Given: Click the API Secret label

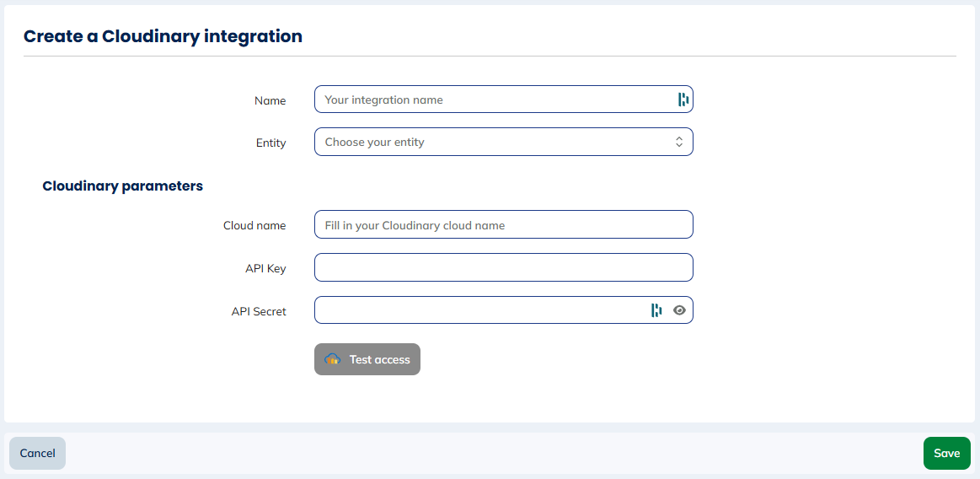Looking at the screenshot, I should click(x=259, y=311).
